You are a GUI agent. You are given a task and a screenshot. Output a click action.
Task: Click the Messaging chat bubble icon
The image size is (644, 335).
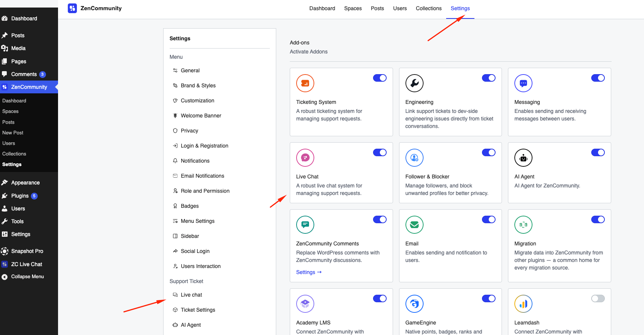[x=523, y=83]
